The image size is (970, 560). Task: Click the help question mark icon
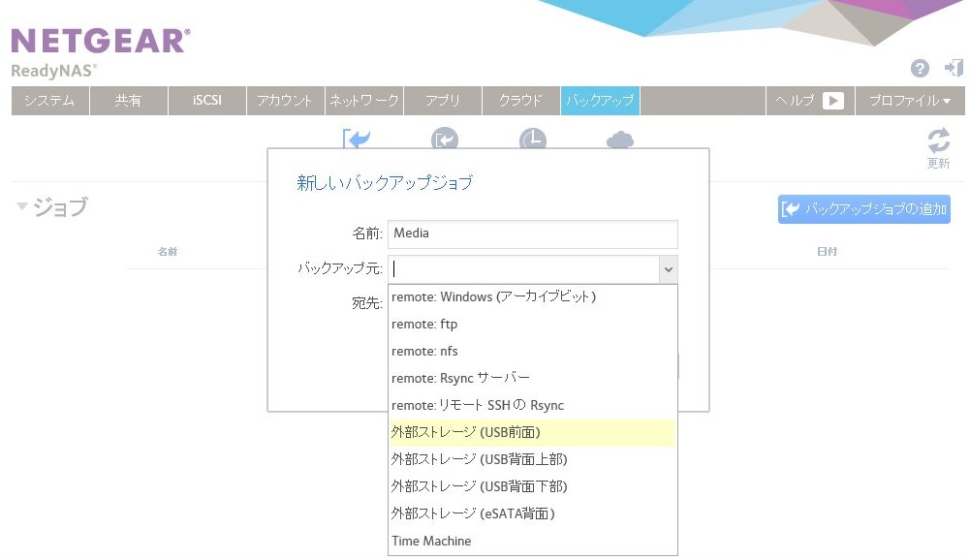pos(920,68)
